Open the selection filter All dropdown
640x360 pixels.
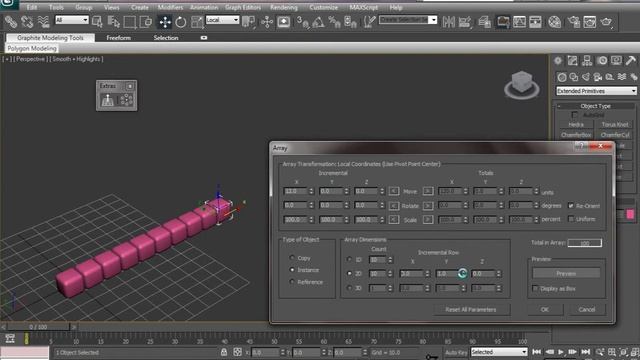click(72, 20)
